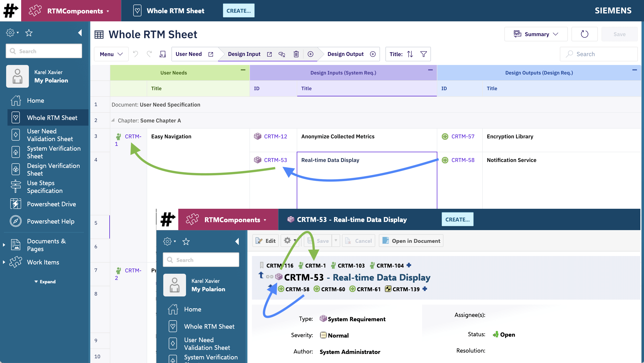
Task: Select the Design Input entity tab
Action: 244,54
